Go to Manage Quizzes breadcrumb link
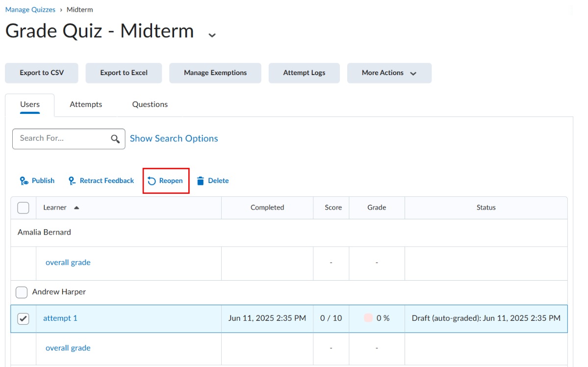 [x=30, y=10]
